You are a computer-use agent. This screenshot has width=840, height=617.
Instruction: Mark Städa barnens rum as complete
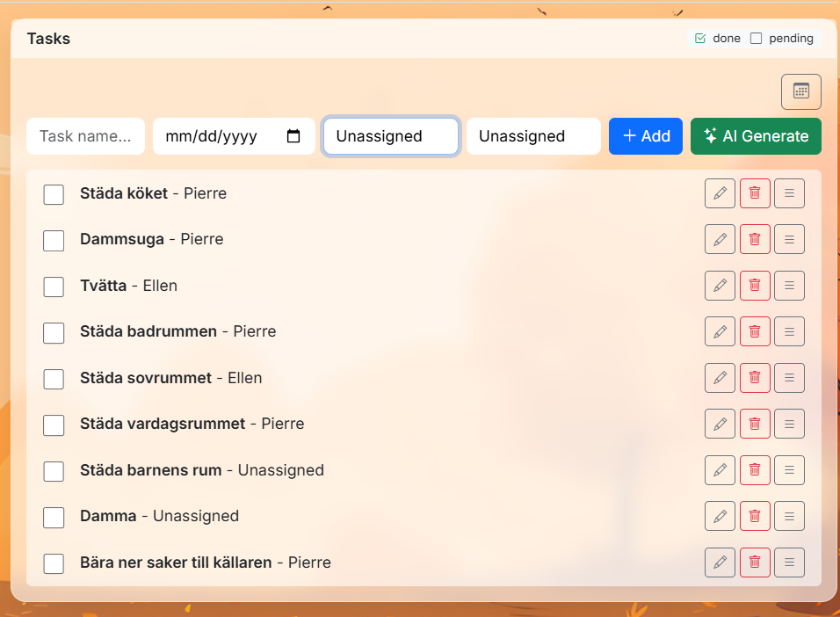(x=54, y=471)
